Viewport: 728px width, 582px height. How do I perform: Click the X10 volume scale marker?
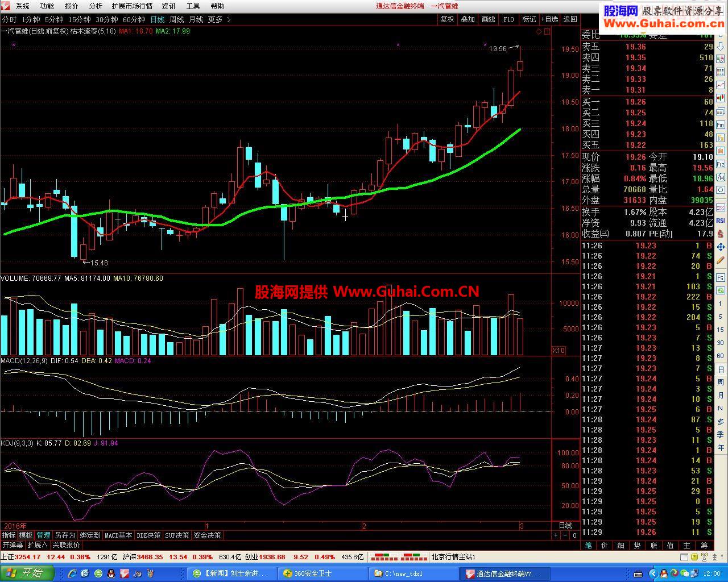[x=559, y=350]
